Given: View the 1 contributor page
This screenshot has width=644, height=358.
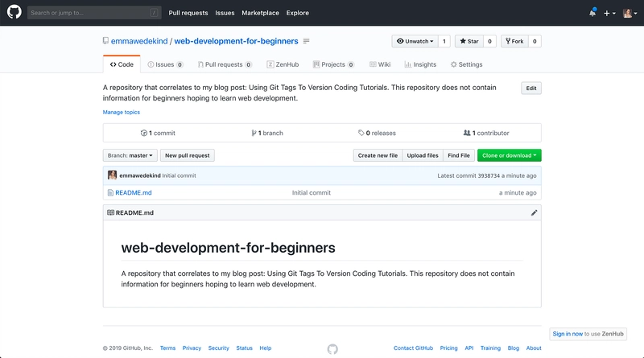Looking at the screenshot, I should coord(486,133).
